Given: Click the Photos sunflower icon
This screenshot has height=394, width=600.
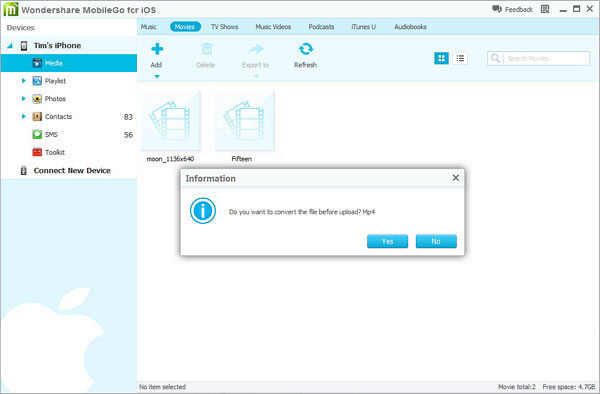Looking at the screenshot, I should point(37,99).
